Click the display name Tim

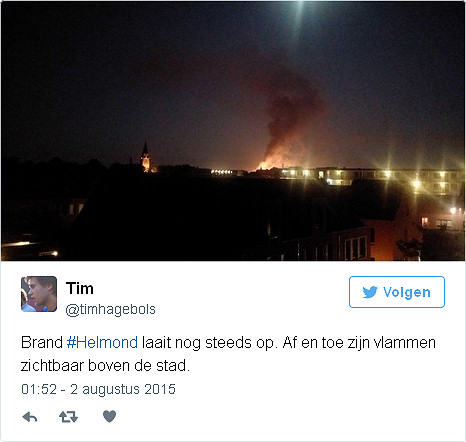coord(80,288)
